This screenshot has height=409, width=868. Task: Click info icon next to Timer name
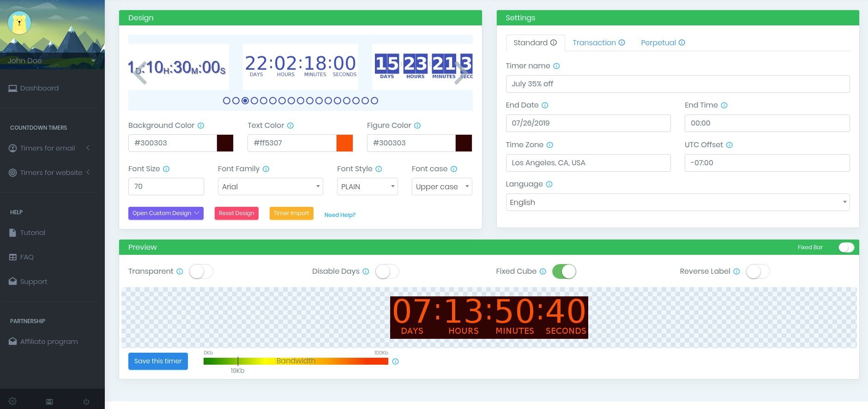click(x=556, y=66)
